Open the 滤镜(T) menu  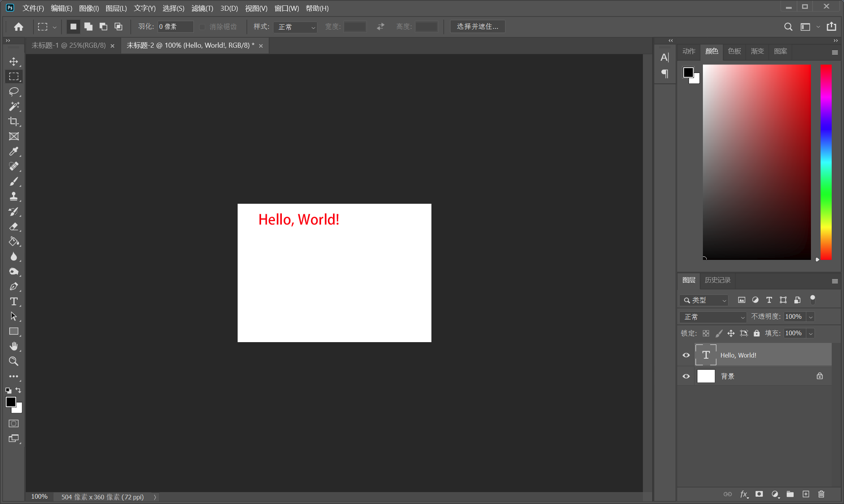point(202,8)
